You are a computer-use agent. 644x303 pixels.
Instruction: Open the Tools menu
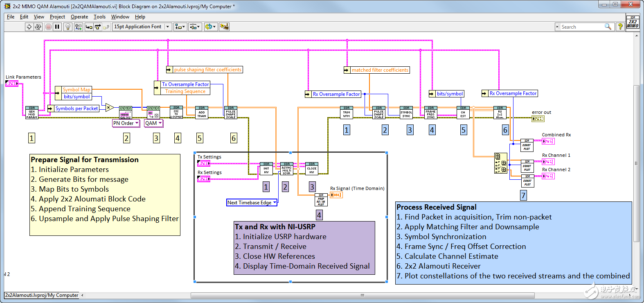pos(99,17)
